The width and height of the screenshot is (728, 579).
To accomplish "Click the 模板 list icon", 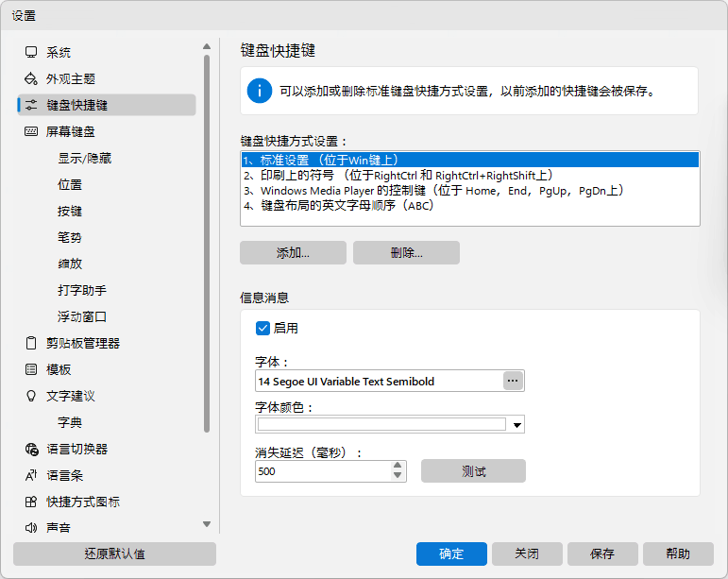I will (31, 369).
